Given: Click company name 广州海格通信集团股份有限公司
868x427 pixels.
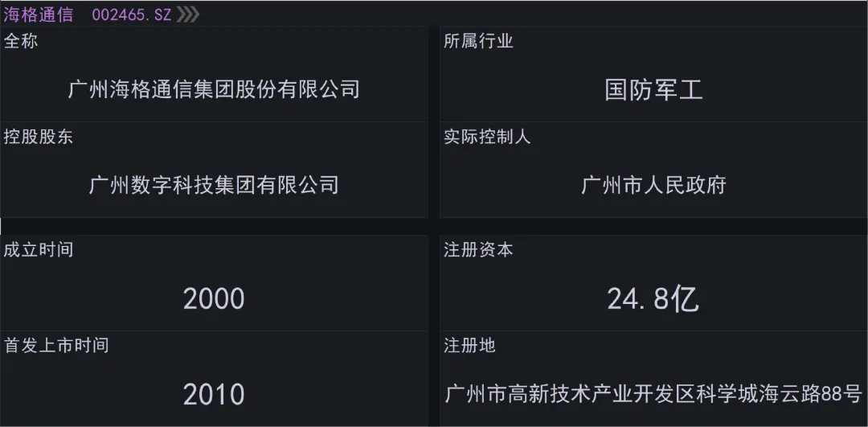Looking at the screenshot, I should coord(214,89).
